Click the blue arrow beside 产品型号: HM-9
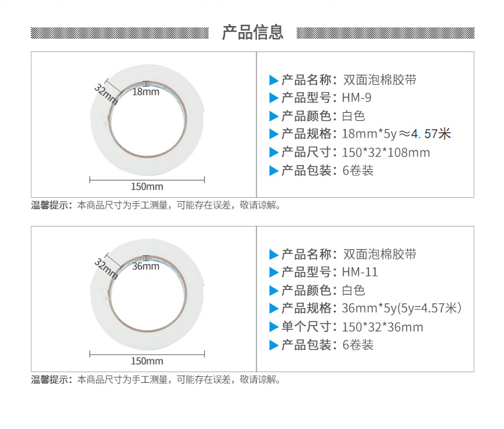This screenshot has width=504, height=429. click(274, 98)
